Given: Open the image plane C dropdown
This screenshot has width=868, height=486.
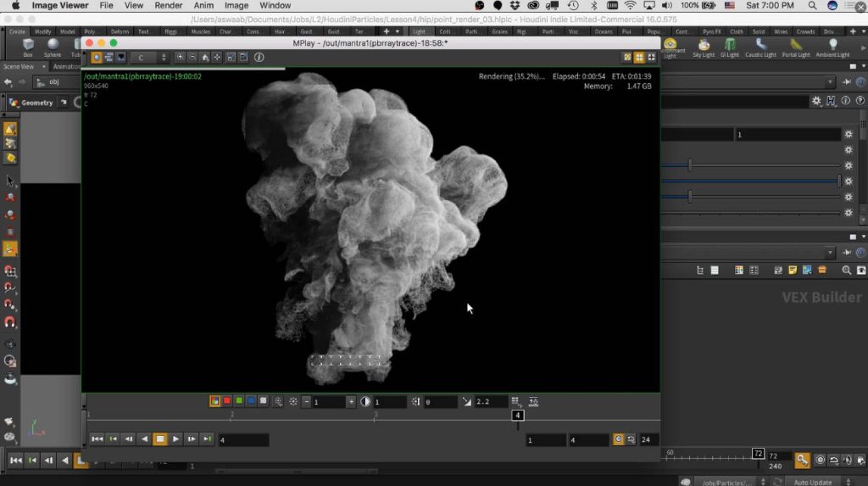Looking at the screenshot, I should coord(149,57).
